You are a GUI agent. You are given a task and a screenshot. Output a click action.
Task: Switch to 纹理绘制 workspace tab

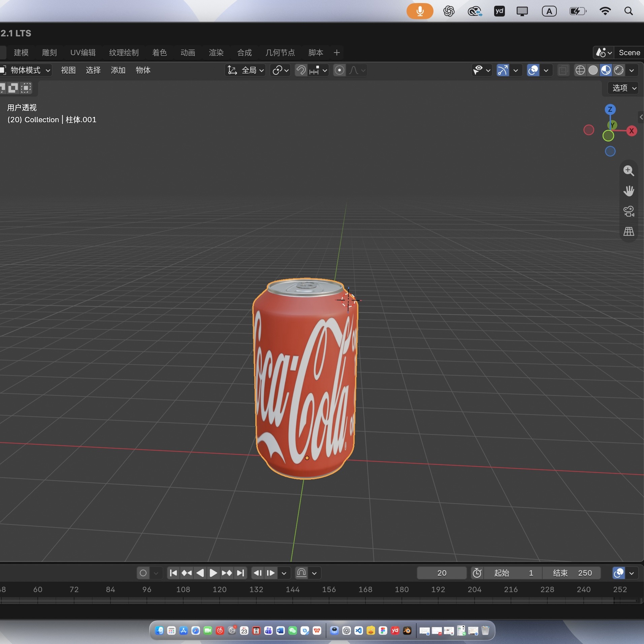coord(124,53)
